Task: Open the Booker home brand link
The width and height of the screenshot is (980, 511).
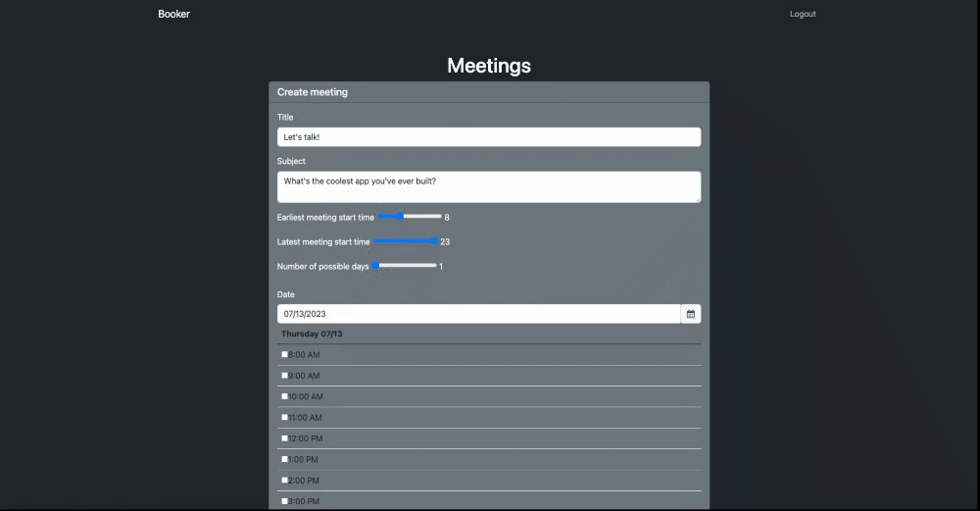Action: coord(174,14)
